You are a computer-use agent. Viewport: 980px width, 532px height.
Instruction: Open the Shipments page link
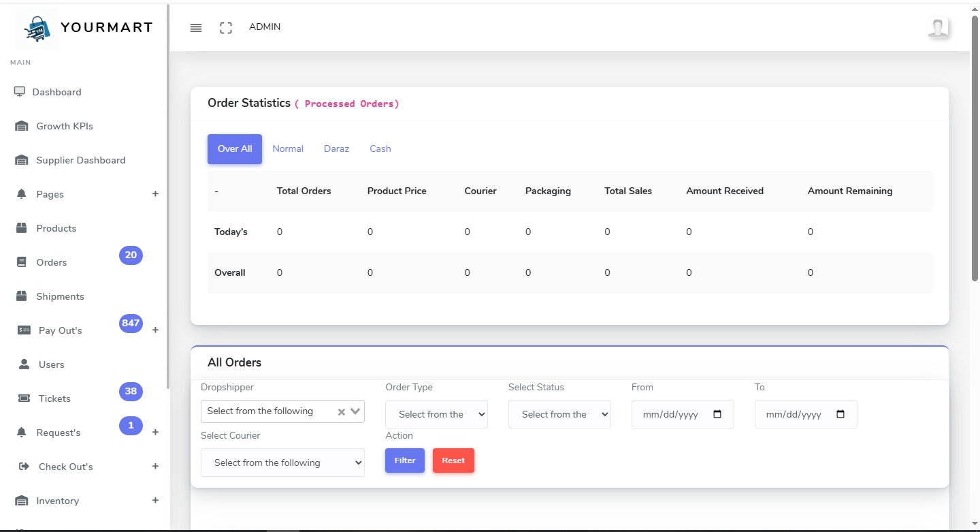point(61,296)
